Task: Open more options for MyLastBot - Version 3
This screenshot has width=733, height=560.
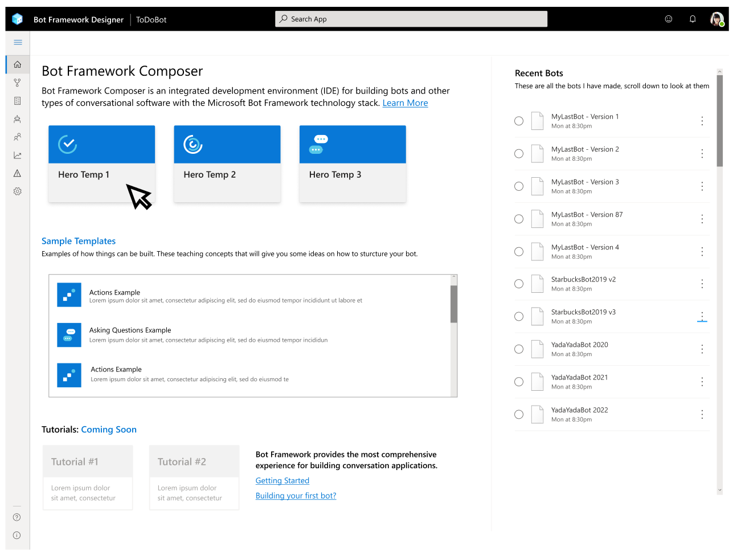Action: (x=702, y=186)
